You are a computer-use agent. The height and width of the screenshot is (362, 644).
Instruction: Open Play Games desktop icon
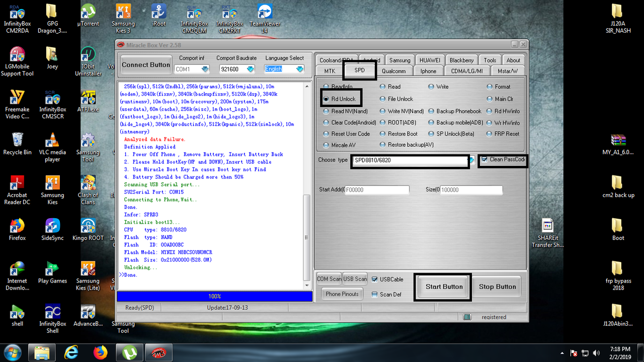click(x=52, y=272)
